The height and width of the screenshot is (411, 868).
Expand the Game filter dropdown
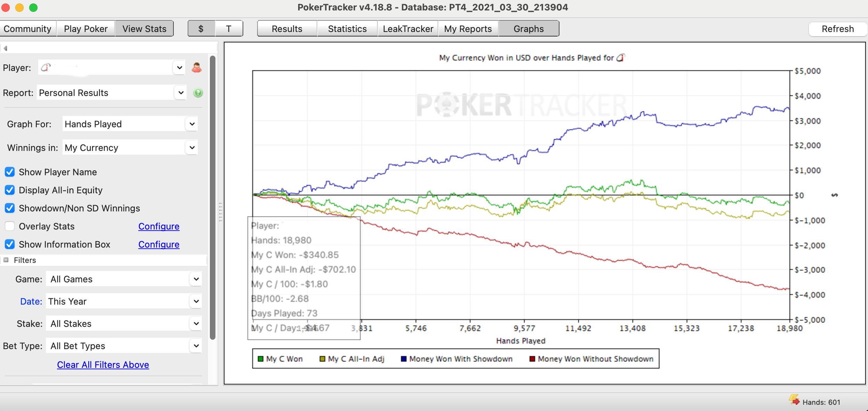click(196, 279)
